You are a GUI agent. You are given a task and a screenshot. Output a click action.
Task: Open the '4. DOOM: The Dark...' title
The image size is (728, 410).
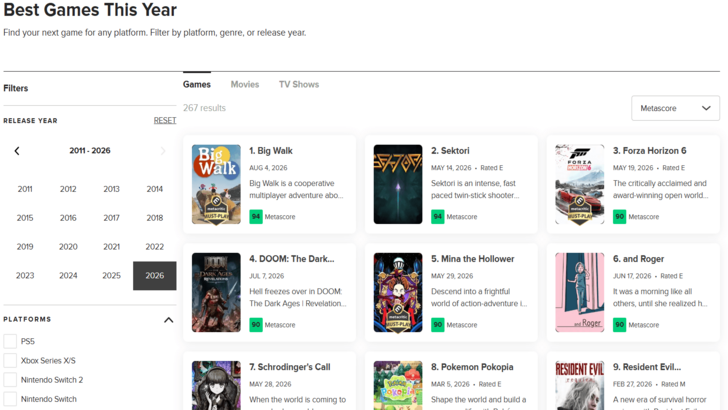[x=292, y=259]
